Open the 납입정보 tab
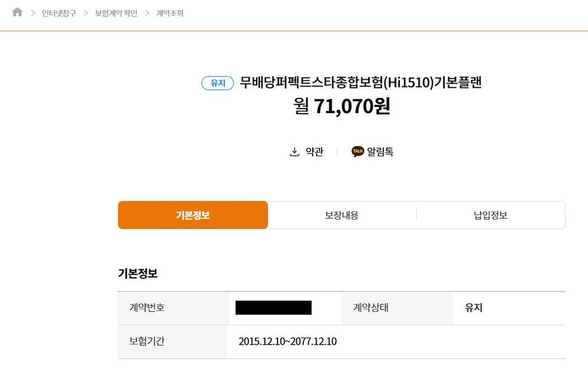Image resolution: width=588 pixels, height=369 pixels. (x=490, y=215)
